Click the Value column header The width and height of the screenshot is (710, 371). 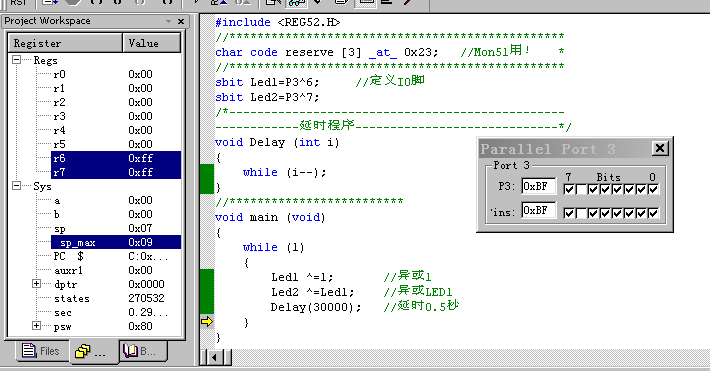point(152,43)
